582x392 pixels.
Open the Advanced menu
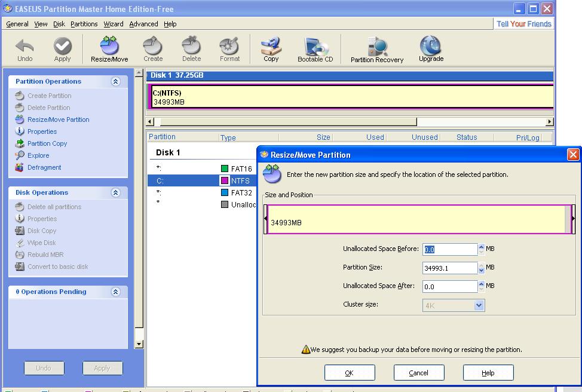[x=143, y=24]
